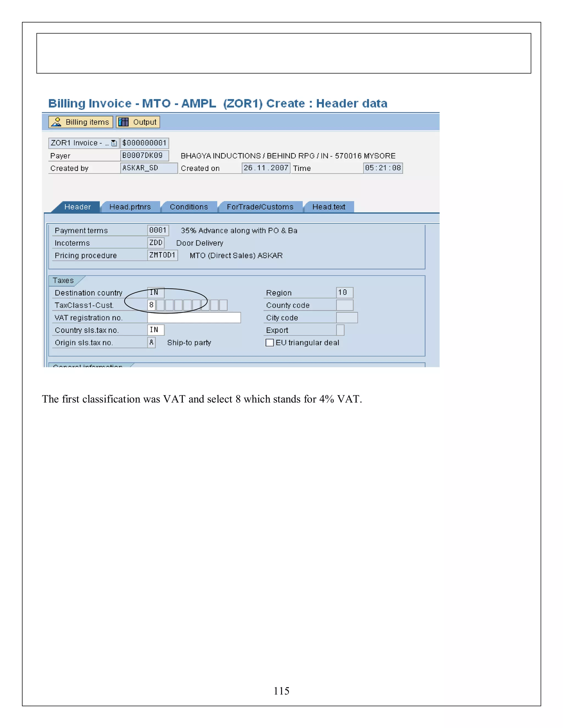Image resolution: width=563 pixels, height=728 pixels.
Task: Click the Output grid icon
Action: (123, 122)
